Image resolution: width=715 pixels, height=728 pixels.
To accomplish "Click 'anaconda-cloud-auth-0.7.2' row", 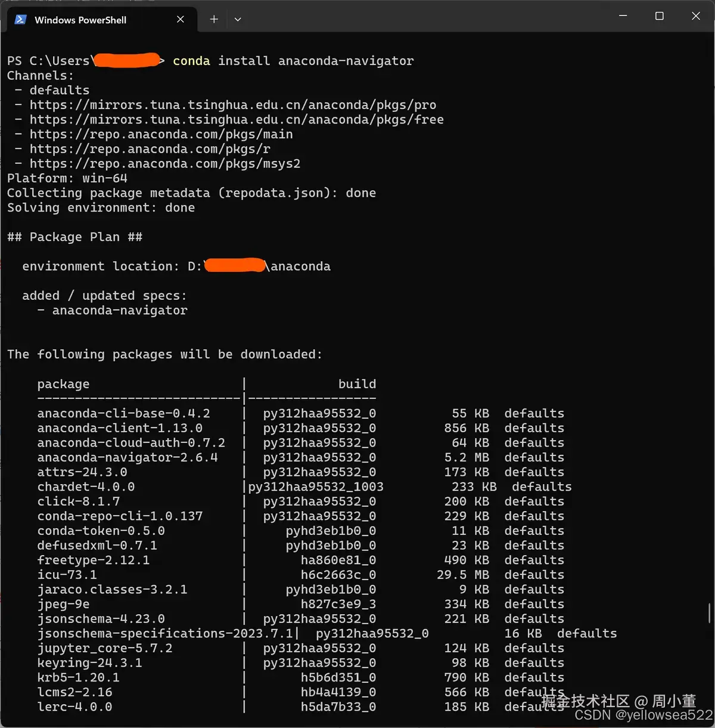I will [301, 442].
